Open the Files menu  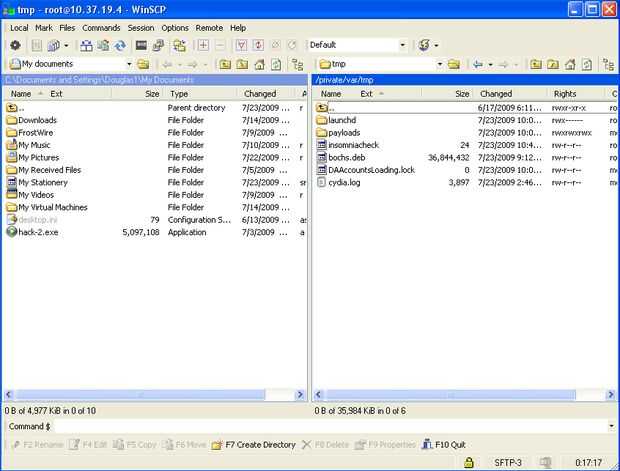pos(67,28)
